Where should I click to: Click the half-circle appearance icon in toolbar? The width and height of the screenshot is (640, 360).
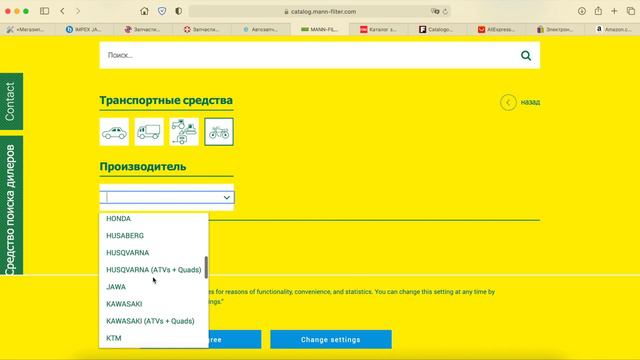tap(178, 11)
